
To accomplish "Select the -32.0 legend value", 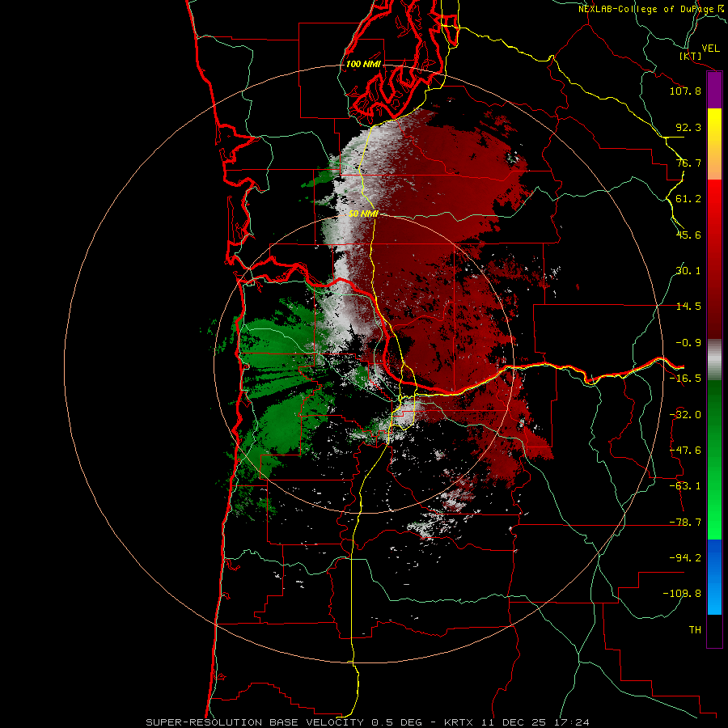I will pos(685,415).
